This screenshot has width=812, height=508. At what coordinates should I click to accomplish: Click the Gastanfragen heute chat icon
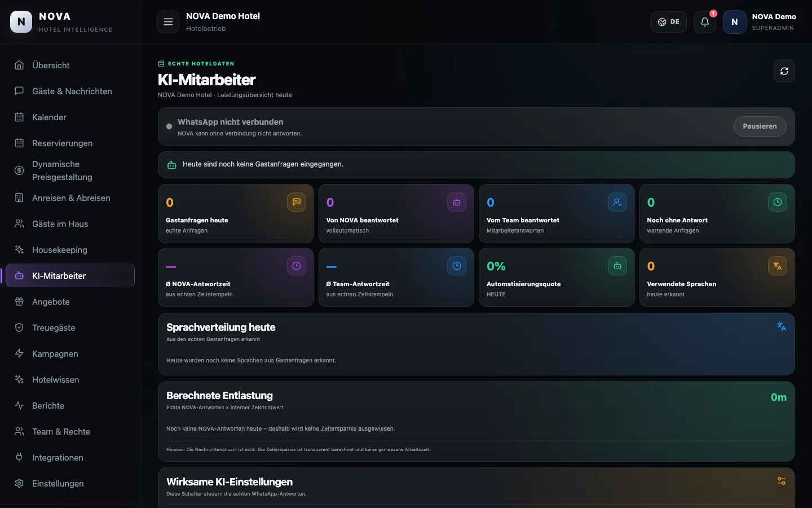(297, 202)
